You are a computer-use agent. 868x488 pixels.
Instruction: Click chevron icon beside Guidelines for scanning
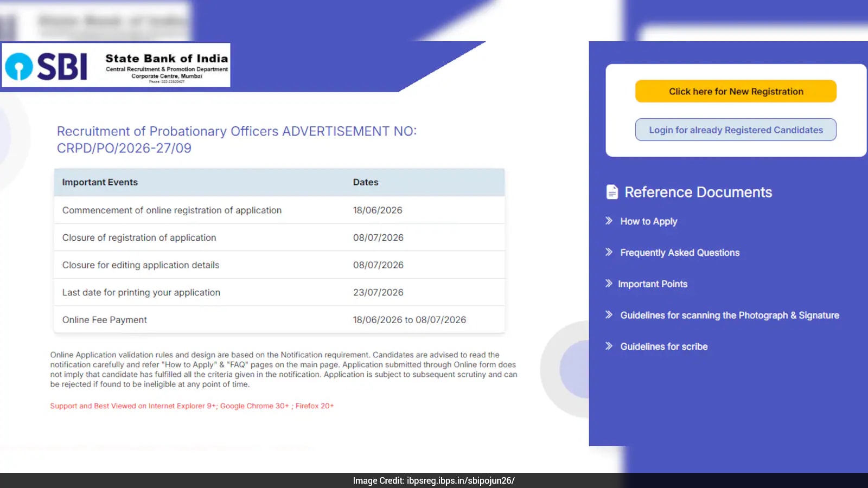pos(609,314)
